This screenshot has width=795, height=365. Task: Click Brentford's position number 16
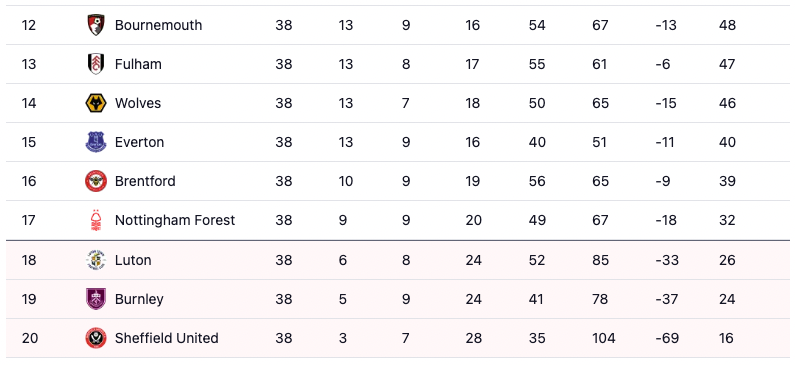point(29,181)
